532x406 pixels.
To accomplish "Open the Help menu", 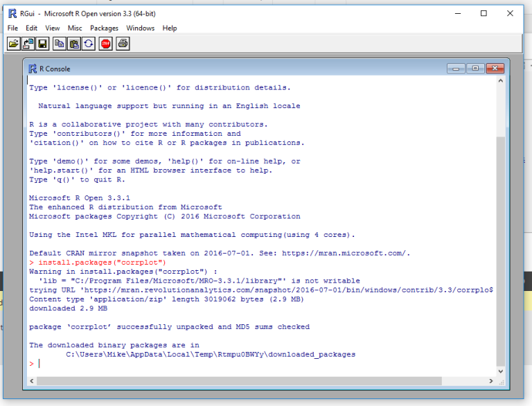I will tap(170, 28).
